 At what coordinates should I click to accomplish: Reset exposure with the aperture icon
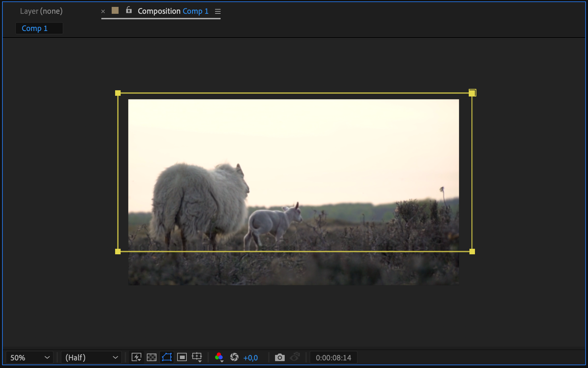click(234, 357)
